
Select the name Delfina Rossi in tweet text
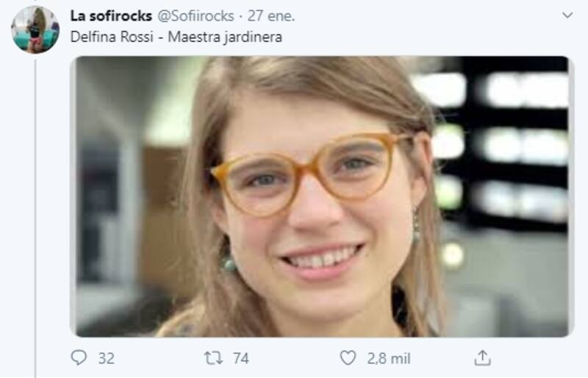click(x=112, y=37)
